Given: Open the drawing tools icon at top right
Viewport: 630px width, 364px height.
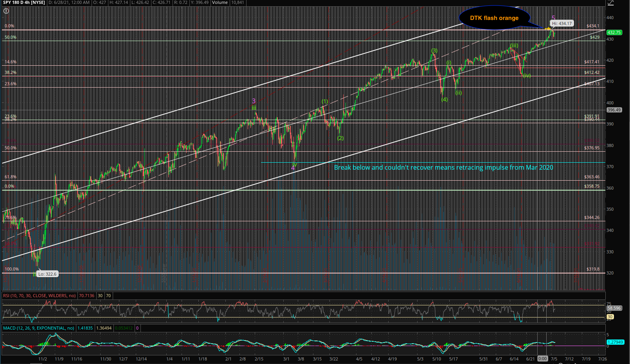Looking at the screenshot, I should (610, 3).
